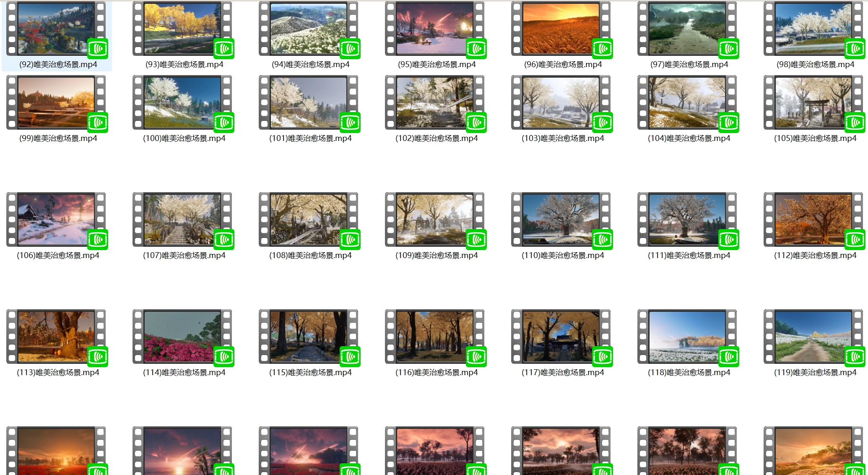
Task: Click green player badge on video (106)
Action: (98, 240)
